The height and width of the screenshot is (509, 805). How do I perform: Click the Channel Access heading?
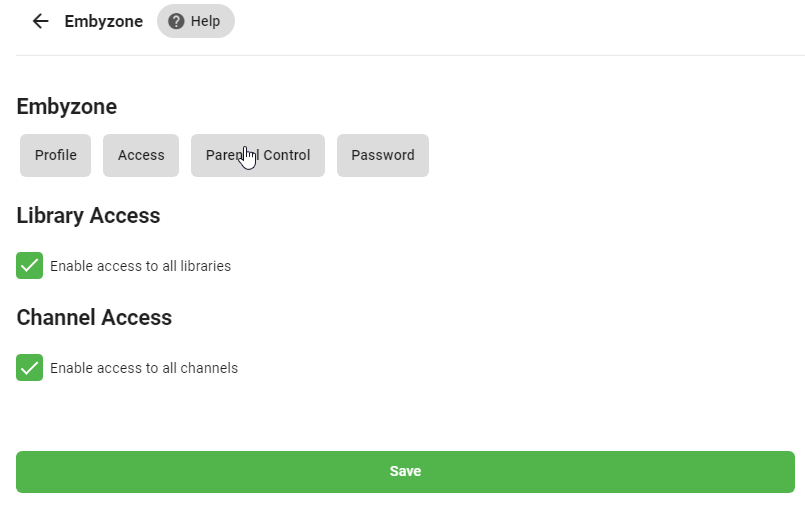(x=94, y=317)
